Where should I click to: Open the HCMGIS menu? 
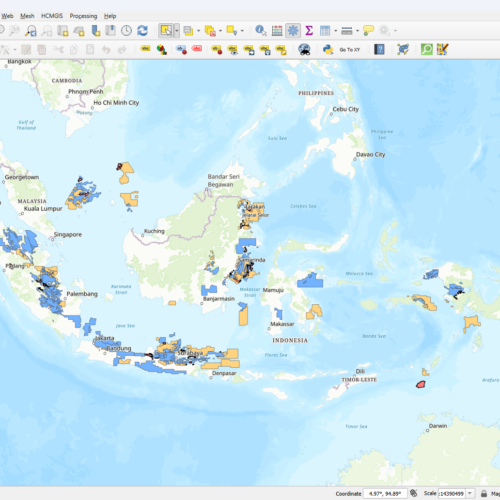click(52, 16)
